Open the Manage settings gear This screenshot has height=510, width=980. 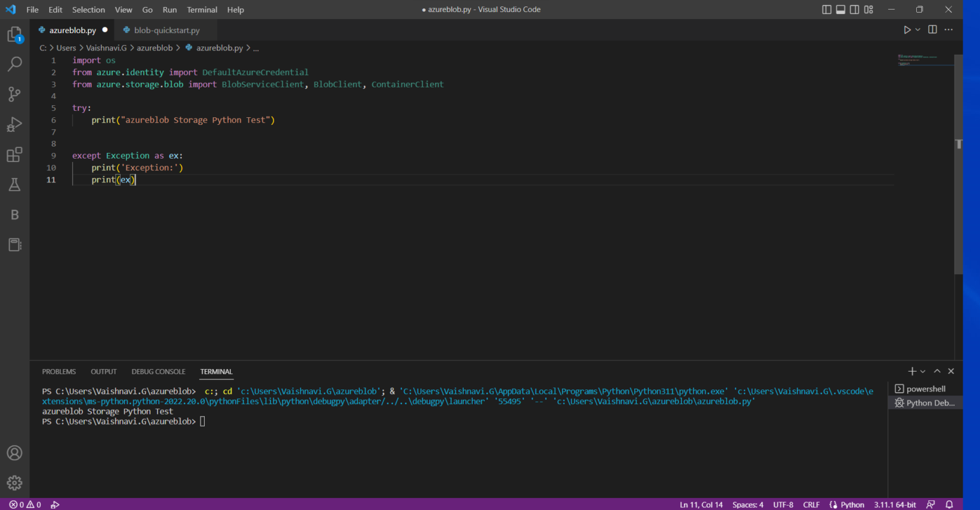[x=15, y=483]
